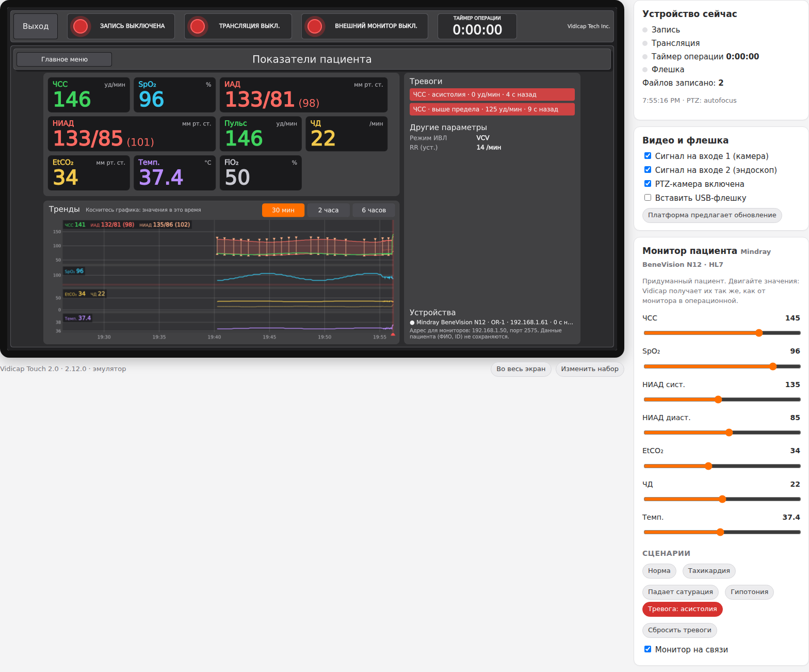Click the ЧСС 146 vital tile

pos(89,95)
